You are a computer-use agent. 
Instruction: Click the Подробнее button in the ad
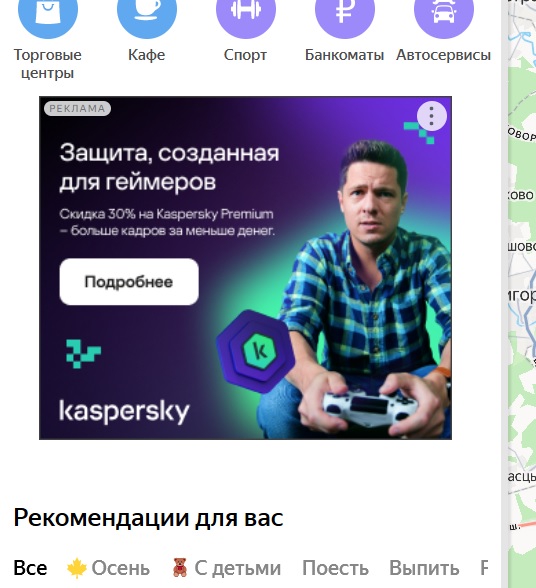[129, 282]
